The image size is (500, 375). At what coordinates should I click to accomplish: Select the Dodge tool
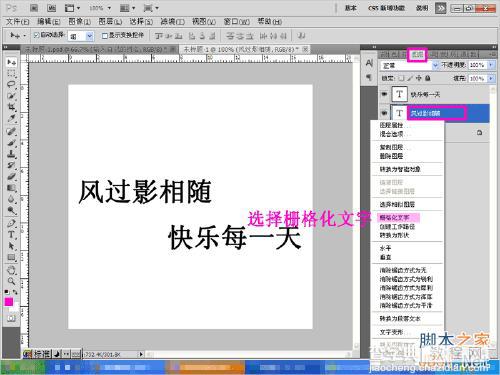click(11, 211)
